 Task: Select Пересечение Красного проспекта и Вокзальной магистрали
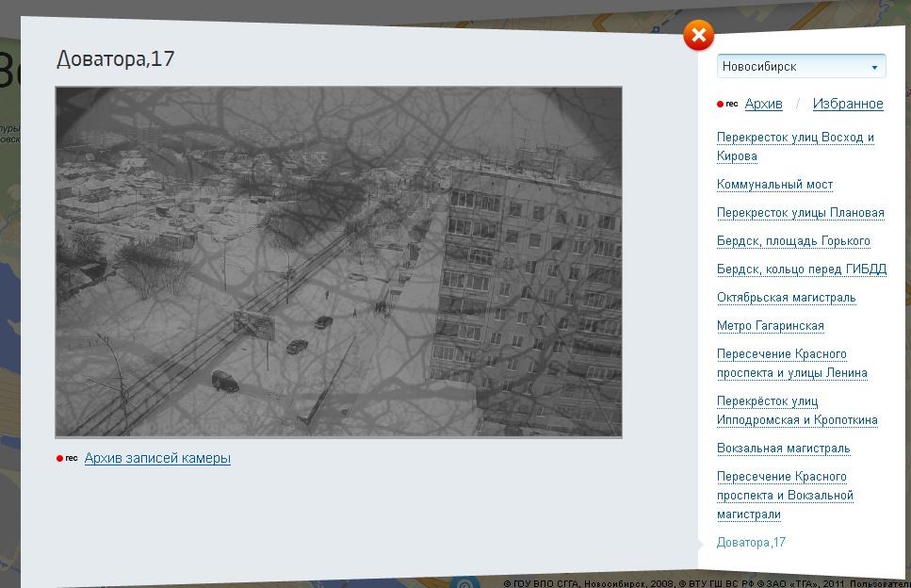pos(785,495)
